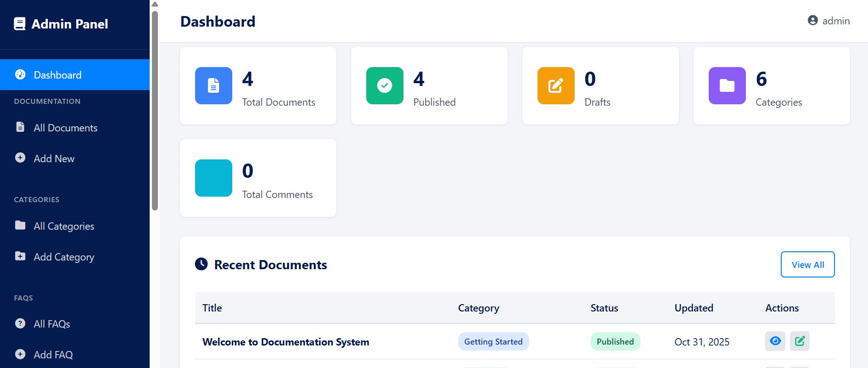Edit the Welcome to Documentation System document
This screenshot has width=868, height=368.
coord(800,341)
